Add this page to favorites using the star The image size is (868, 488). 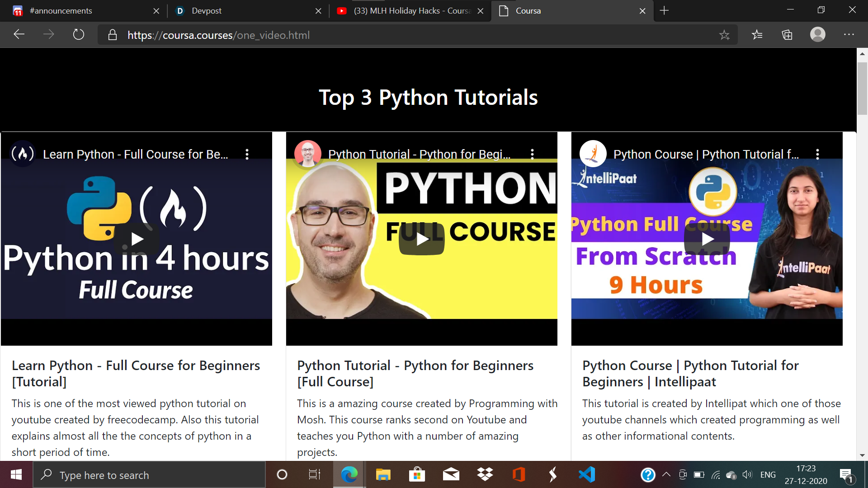tap(724, 35)
